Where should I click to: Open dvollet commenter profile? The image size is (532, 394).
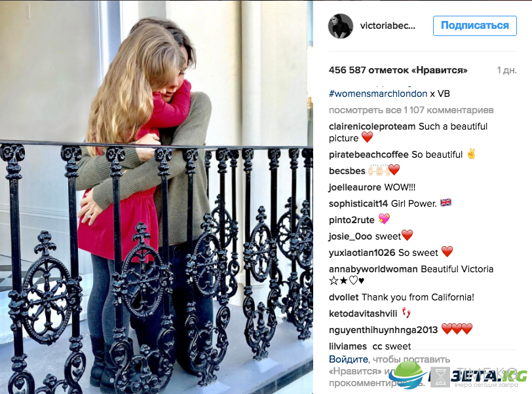[x=344, y=297]
